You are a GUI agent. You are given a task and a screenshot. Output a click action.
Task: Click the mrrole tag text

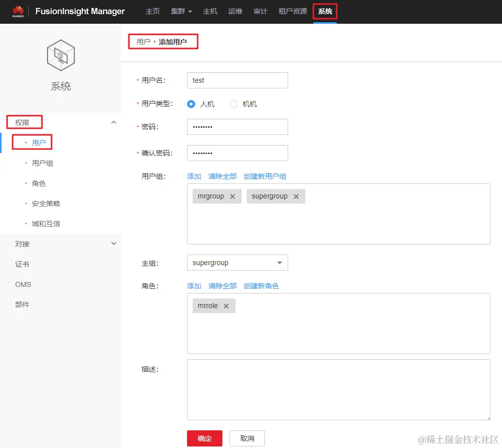click(207, 306)
